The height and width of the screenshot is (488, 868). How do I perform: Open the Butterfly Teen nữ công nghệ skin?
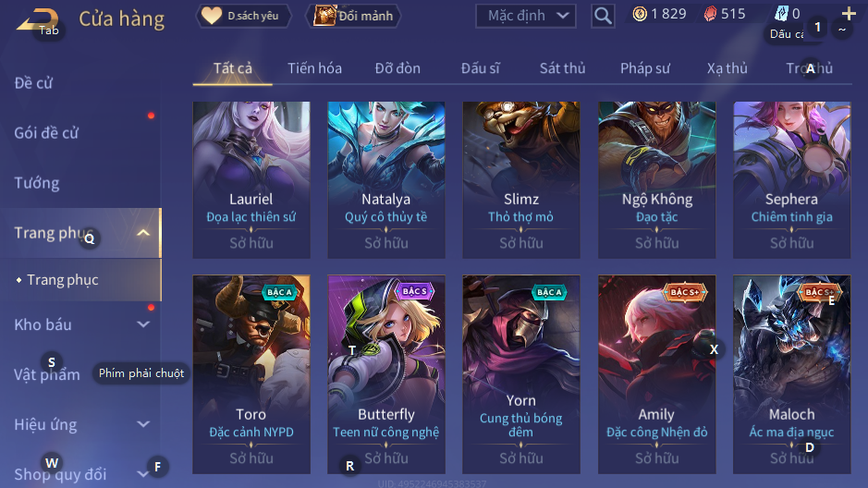point(386,374)
